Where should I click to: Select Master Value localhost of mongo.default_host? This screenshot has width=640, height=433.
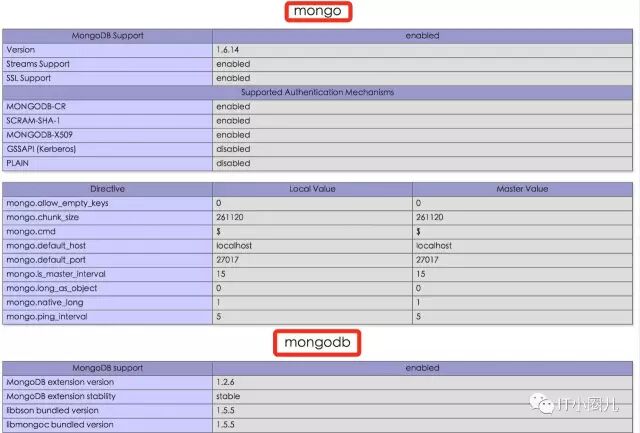tap(434, 246)
